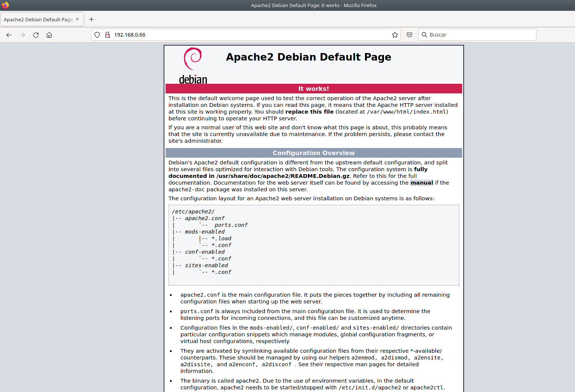Viewport: 575px width, 392px height.
Task: Click the forward navigation arrow
Action: point(22,35)
